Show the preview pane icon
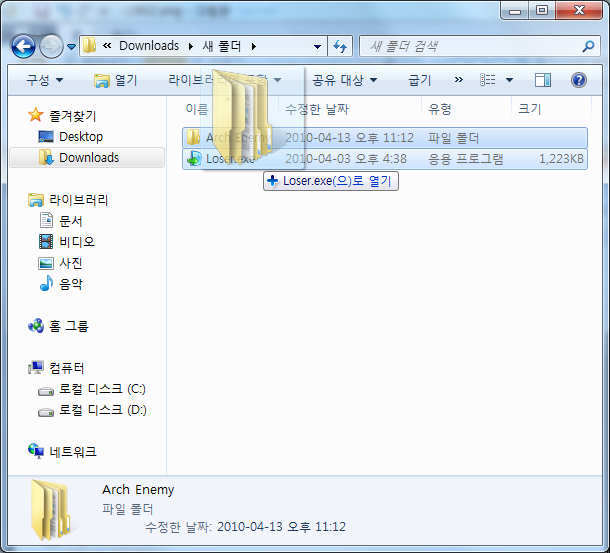The image size is (610, 553). point(543,80)
